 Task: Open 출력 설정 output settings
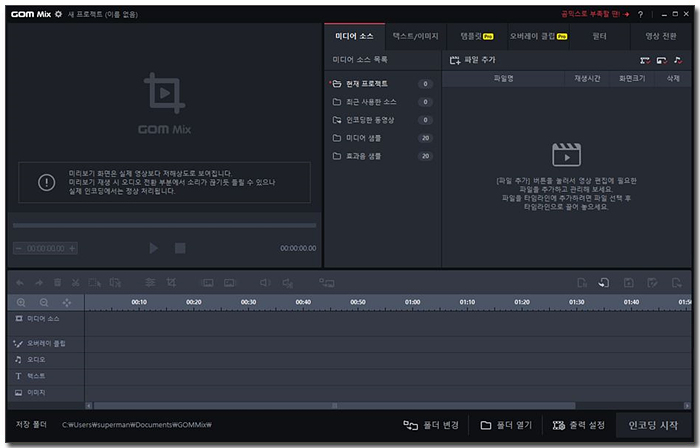coord(579,425)
